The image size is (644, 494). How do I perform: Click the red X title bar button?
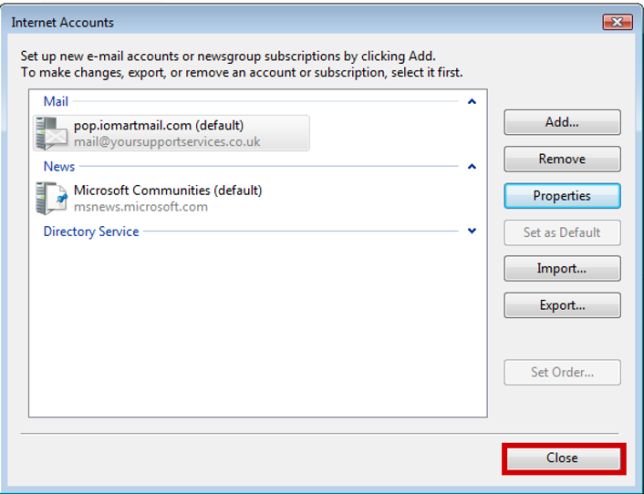617,22
